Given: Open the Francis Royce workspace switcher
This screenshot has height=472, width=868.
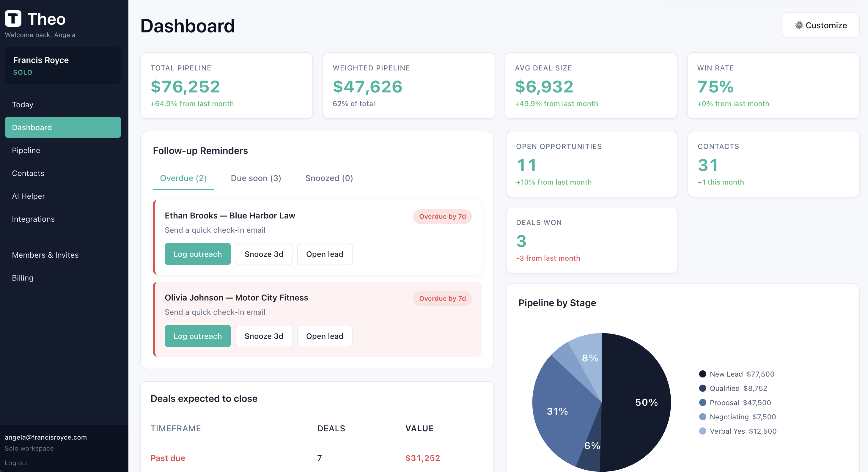Looking at the screenshot, I should coord(63,66).
